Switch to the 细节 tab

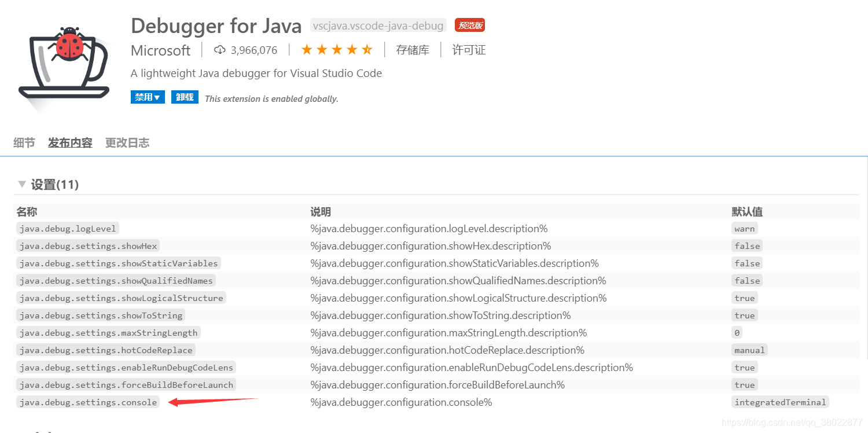(24, 142)
